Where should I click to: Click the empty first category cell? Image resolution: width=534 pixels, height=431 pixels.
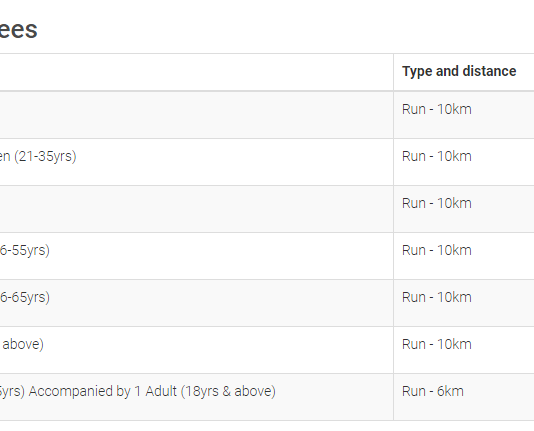click(197, 115)
